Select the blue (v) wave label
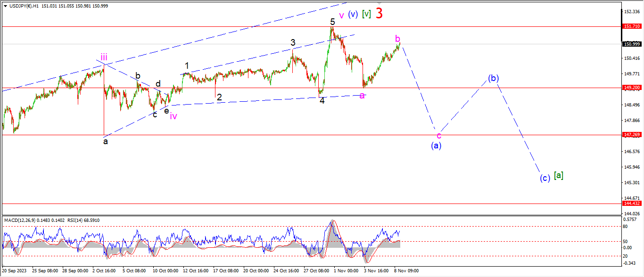 353,15
